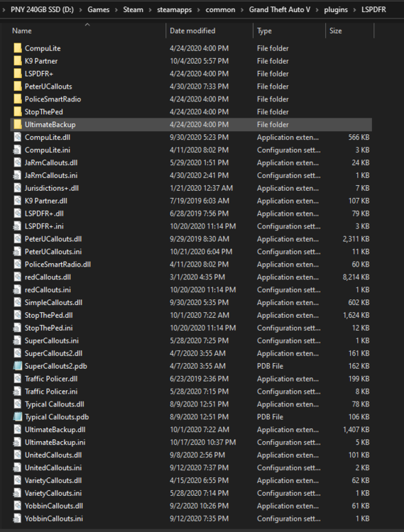Click the 2,311 KB size value
The image size is (404, 532).
point(356,239)
